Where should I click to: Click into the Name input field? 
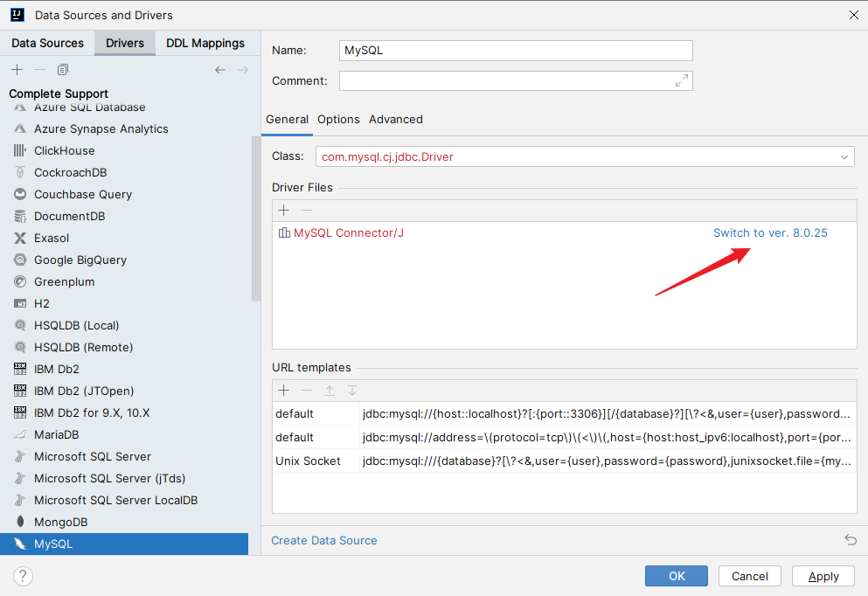pos(516,51)
